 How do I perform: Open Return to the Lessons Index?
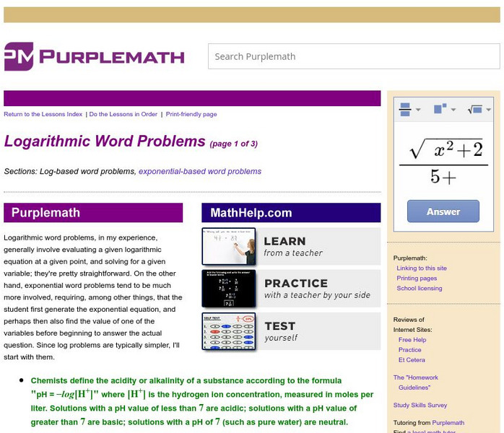point(43,114)
